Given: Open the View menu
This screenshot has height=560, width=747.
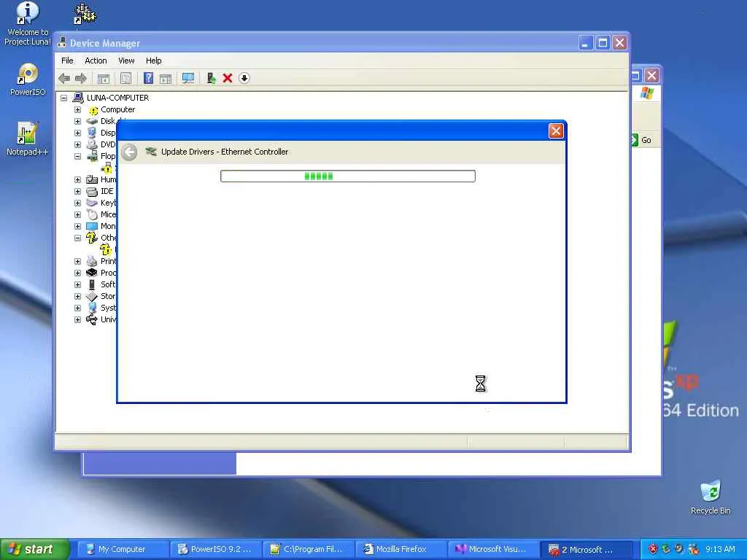Looking at the screenshot, I should coord(126,61).
